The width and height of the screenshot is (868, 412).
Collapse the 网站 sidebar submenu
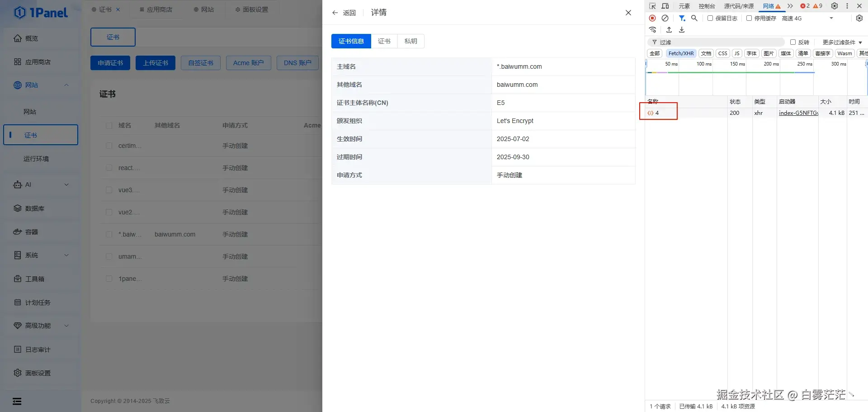pos(66,85)
